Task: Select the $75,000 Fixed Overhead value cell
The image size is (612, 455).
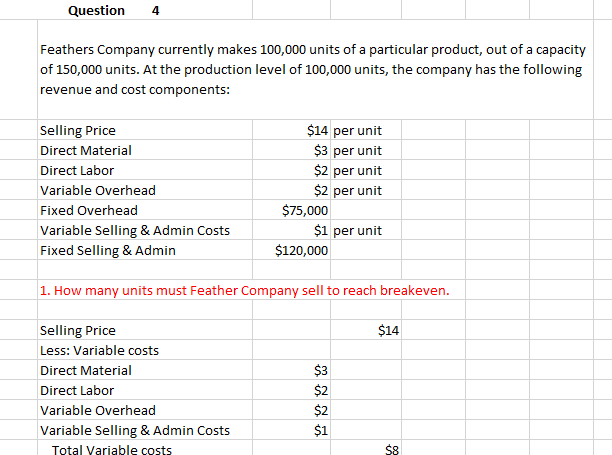Action: pos(305,211)
